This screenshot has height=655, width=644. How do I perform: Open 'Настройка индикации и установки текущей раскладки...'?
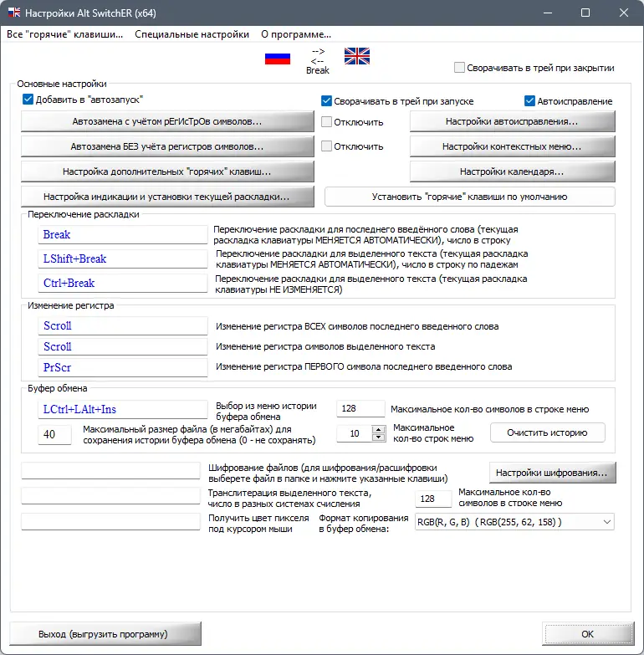pos(167,197)
